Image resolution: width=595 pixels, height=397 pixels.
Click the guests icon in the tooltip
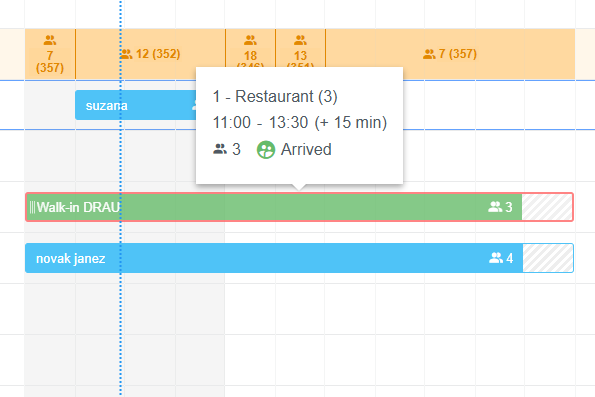220,149
